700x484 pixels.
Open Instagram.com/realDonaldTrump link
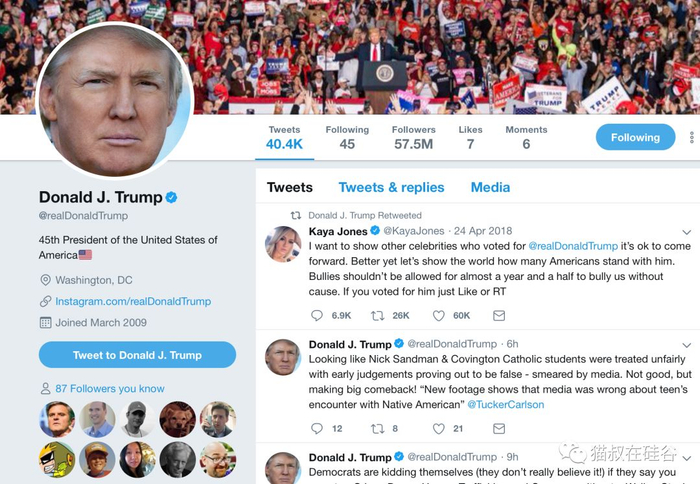click(x=133, y=301)
